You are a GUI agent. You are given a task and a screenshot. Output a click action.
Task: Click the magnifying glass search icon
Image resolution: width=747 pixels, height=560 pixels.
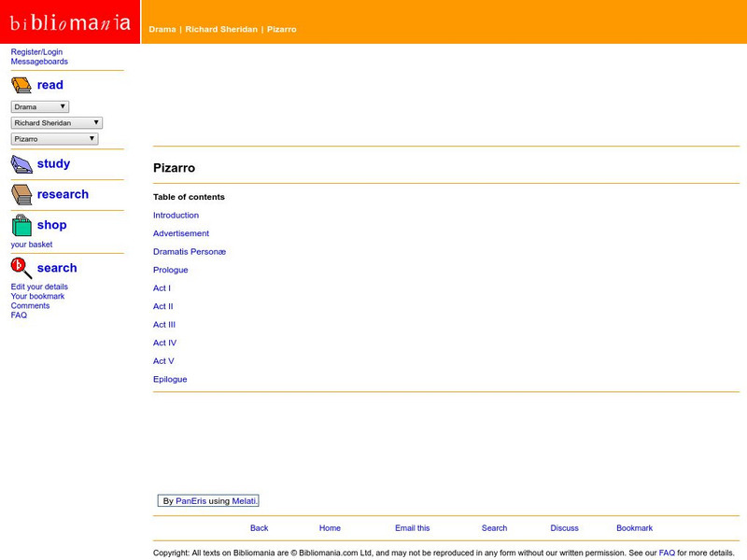point(21,268)
